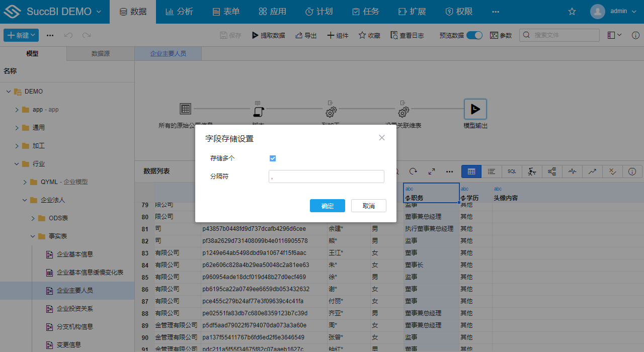
Task: Click the 分隔符 input field
Action: 326,177
